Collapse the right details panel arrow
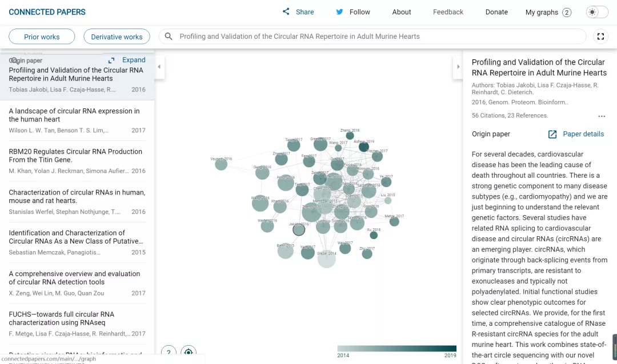The image size is (617, 364). click(x=458, y=67)
